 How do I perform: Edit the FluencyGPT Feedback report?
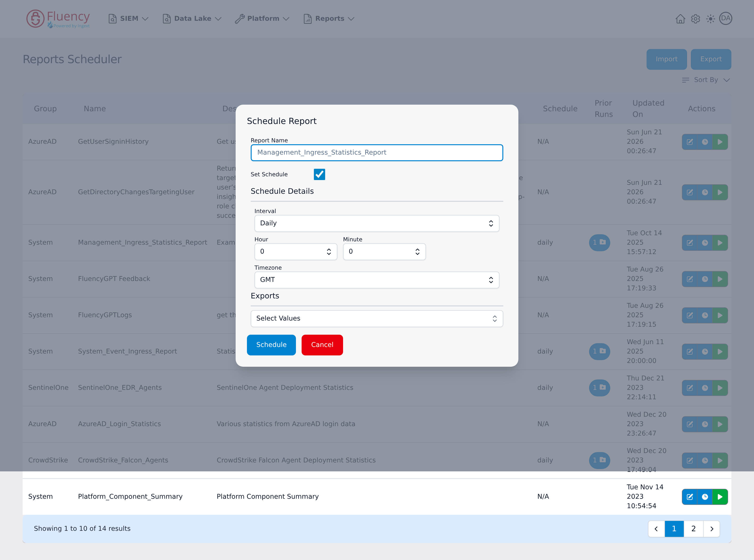pos(690,279)
